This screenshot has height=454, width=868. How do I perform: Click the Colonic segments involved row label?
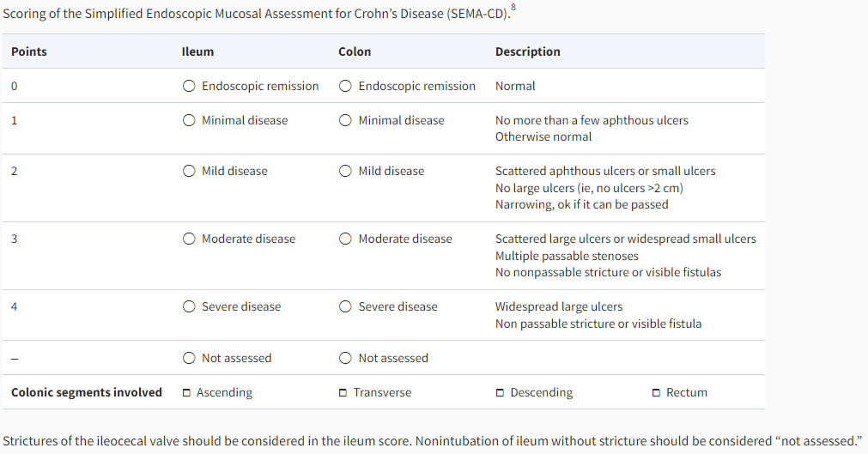(86, 392)
